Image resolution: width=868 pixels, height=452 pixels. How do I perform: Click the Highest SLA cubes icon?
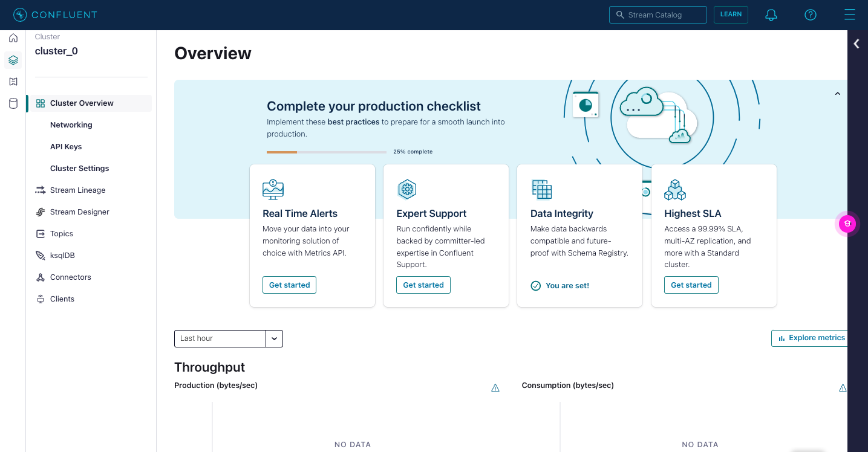tap(675, 189)
